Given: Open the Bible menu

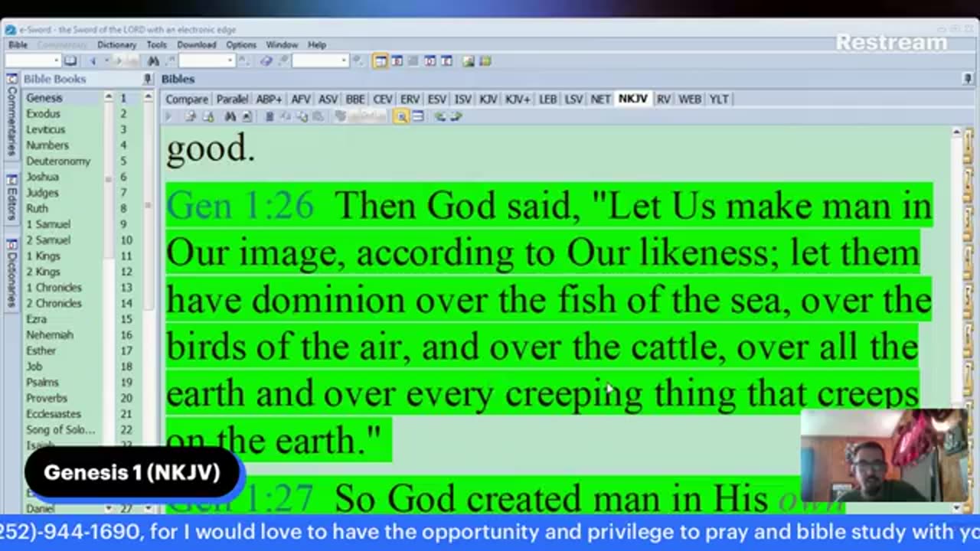Looking at the screenshot, I should click(x=18, y=45).
